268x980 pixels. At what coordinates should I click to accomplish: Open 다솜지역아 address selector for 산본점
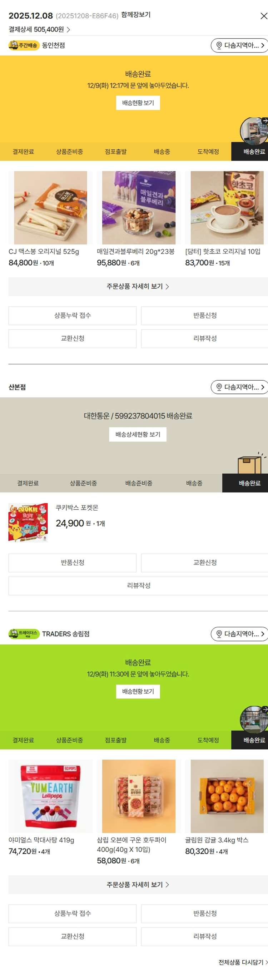[x=240, y=387]
